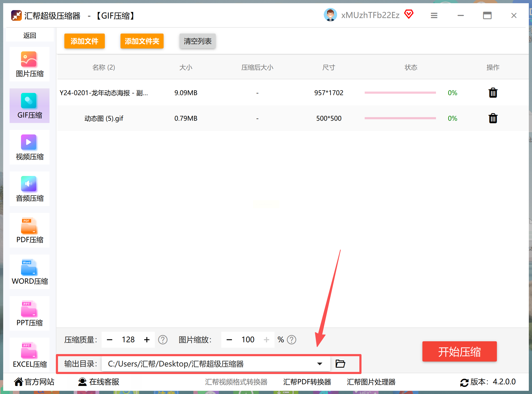Browse output folder with folder icon
Viewport: 532px width, 394px height.
(x=340, y=363)
